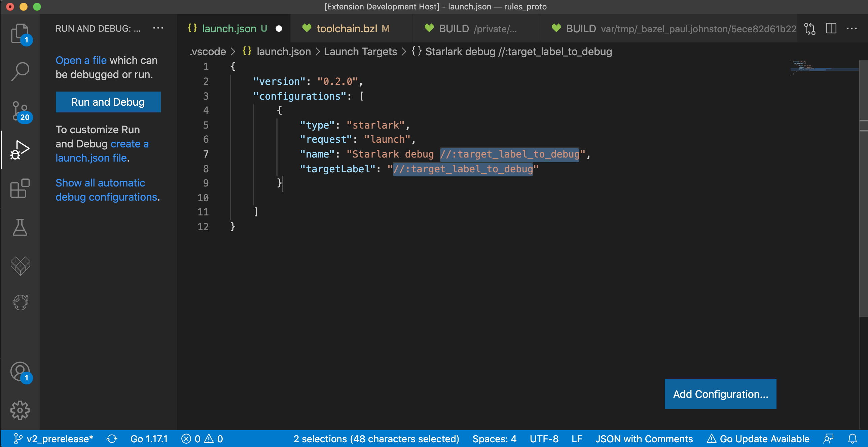Click the Run and Debug button

click(x=108, y=102)
